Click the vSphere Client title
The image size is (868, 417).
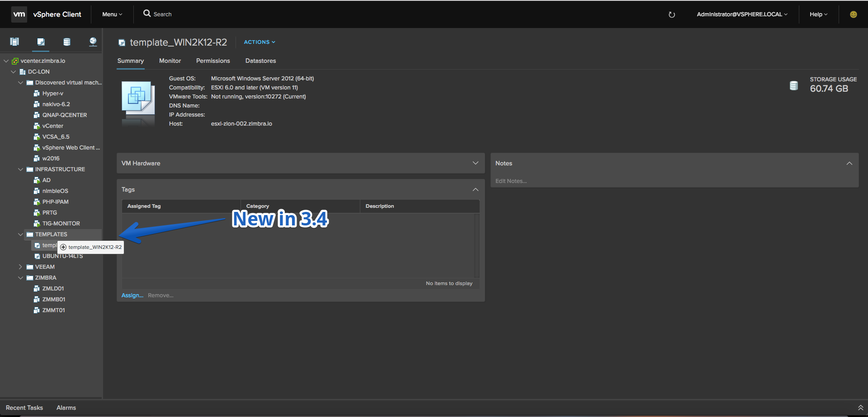57,14
